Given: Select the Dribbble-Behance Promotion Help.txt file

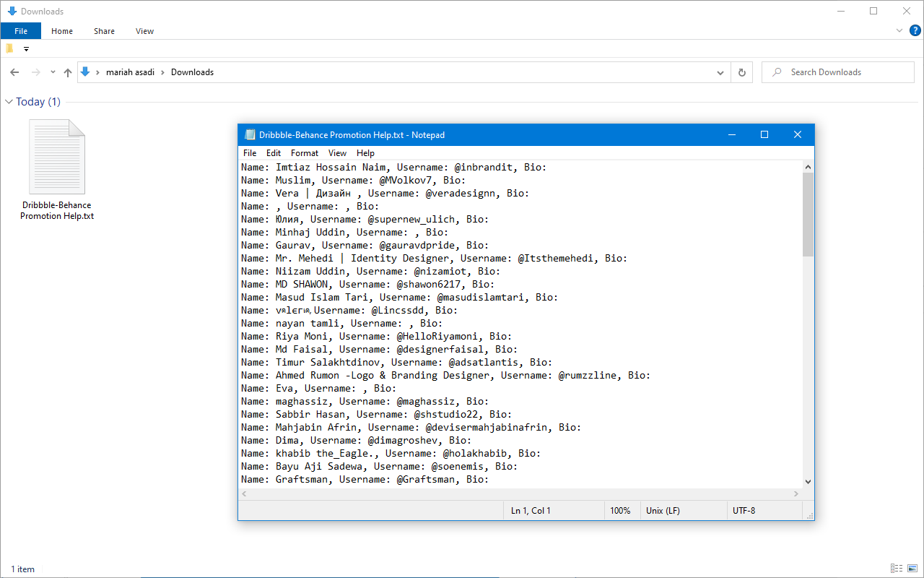Looking at the screenshot, I should [57, 170].
